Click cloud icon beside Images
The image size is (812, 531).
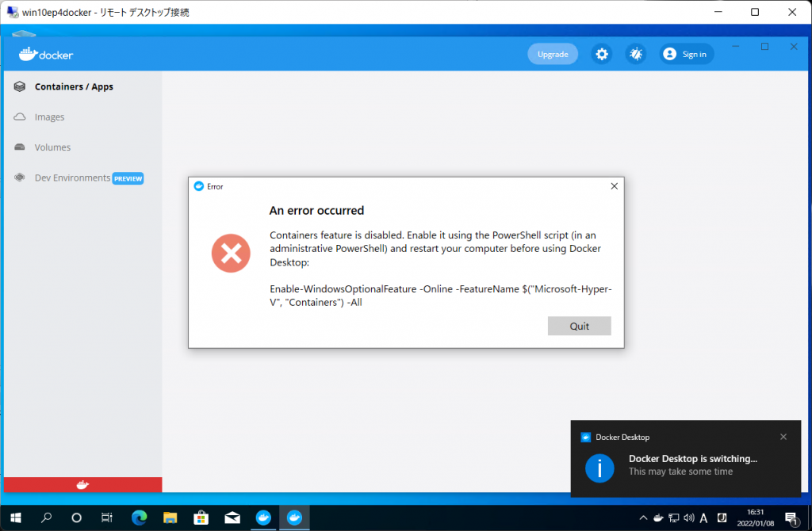click(20, 117)
